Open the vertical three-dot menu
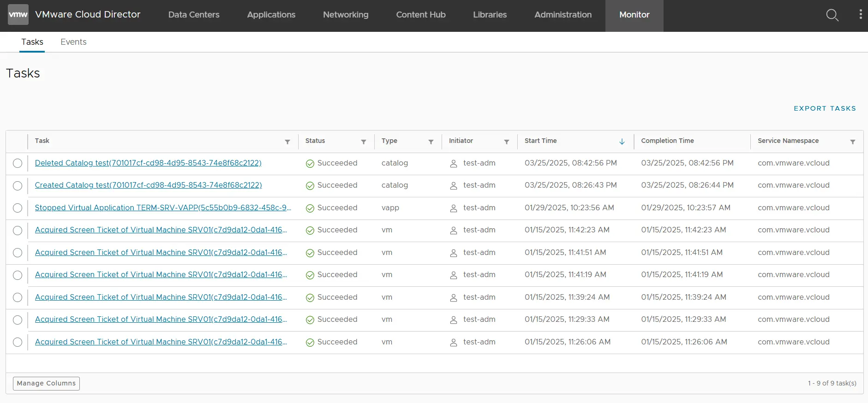868x403 pixels. (861, 15)
